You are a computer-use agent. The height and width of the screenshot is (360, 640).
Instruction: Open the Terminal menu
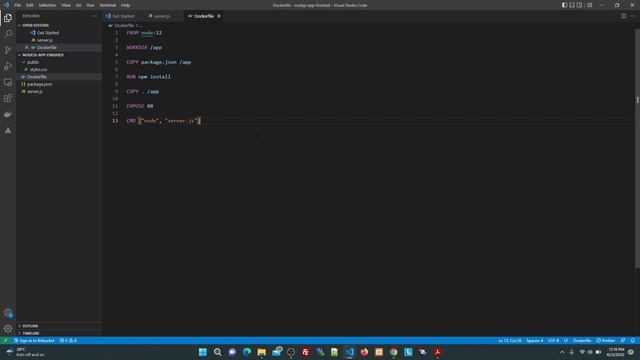point(108,5)
